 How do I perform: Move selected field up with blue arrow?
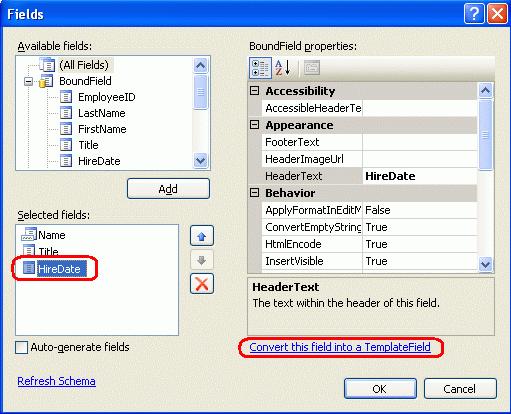pyautogui.click(x=202, y=236)
